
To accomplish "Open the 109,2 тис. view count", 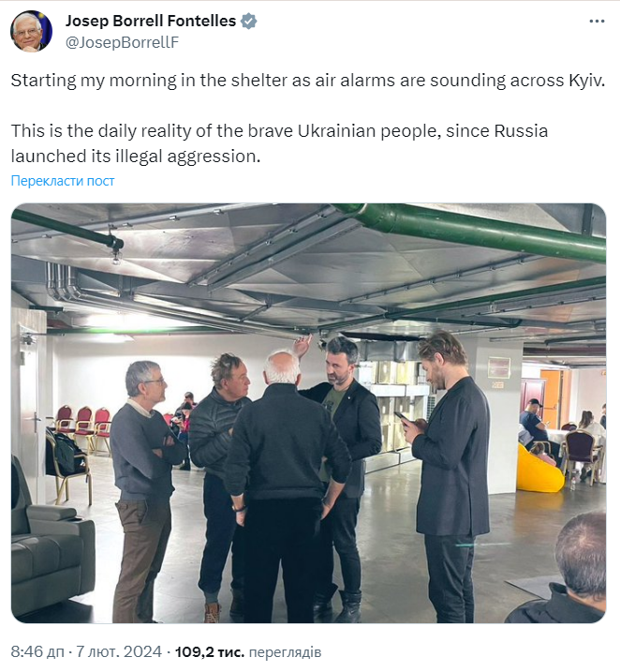I will coord(210,652).
